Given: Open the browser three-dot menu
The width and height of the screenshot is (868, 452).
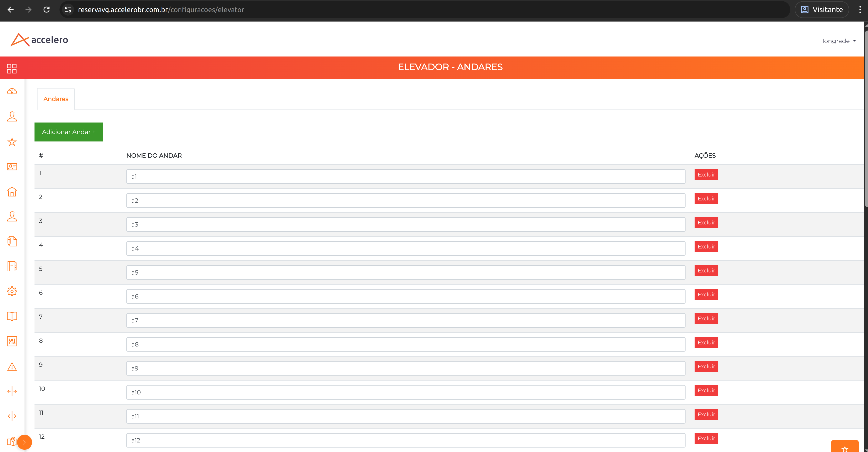Looking at the screenshot, I should [x=860, y=10].
